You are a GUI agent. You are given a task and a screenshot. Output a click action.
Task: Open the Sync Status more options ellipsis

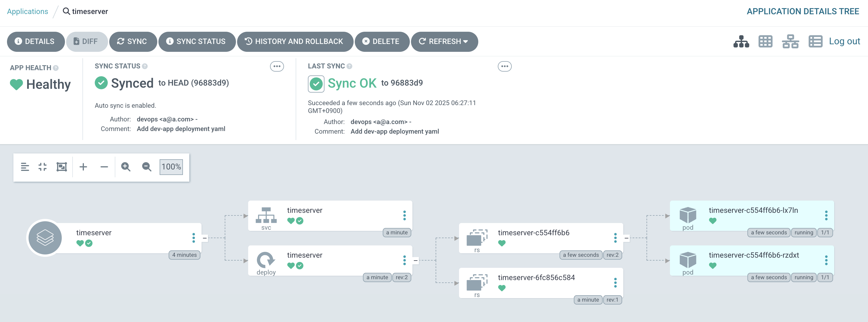(277, 66)
